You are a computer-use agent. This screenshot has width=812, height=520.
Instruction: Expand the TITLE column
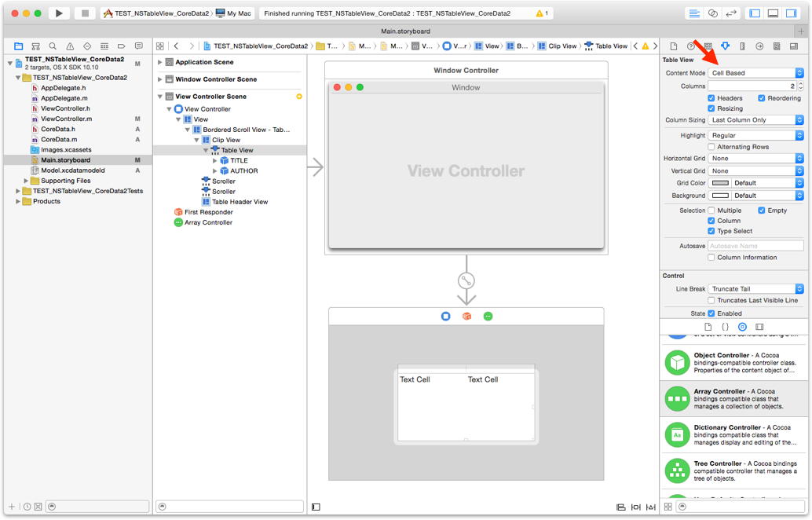click(215, 160)
